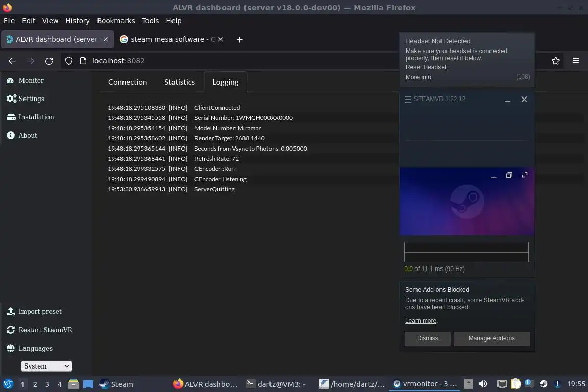
Task: Click the Languages item
Action: pyautogui.click(x=29, y=348)
